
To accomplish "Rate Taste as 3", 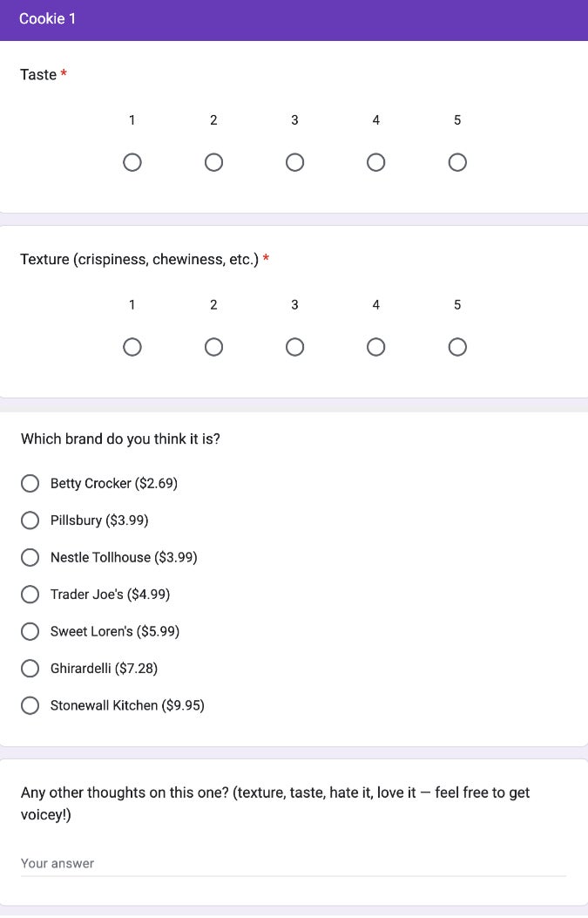I will 294,162.
